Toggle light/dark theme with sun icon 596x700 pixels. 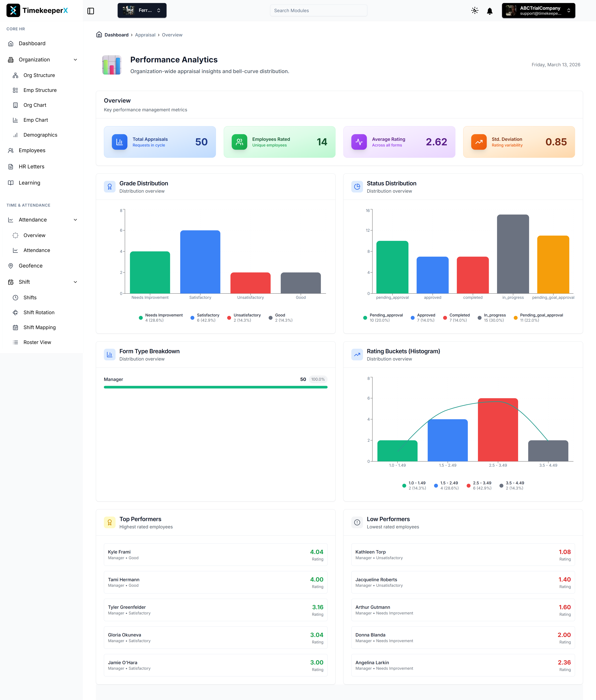point(474,11)
